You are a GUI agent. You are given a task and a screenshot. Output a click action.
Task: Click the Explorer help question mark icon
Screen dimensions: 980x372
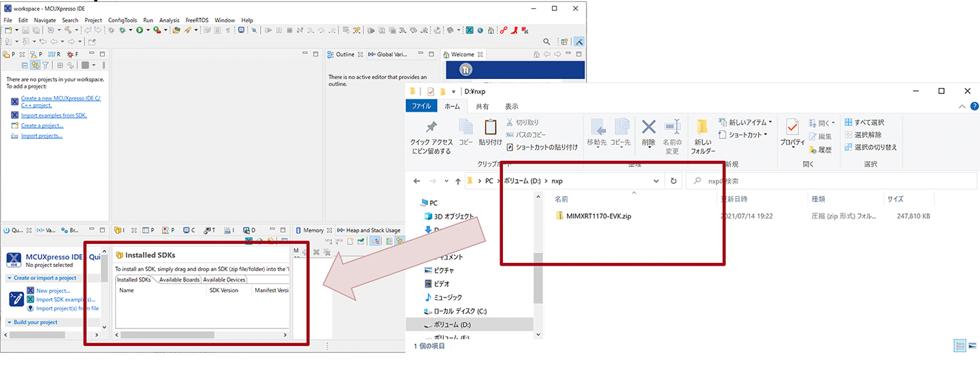point(974,106)
